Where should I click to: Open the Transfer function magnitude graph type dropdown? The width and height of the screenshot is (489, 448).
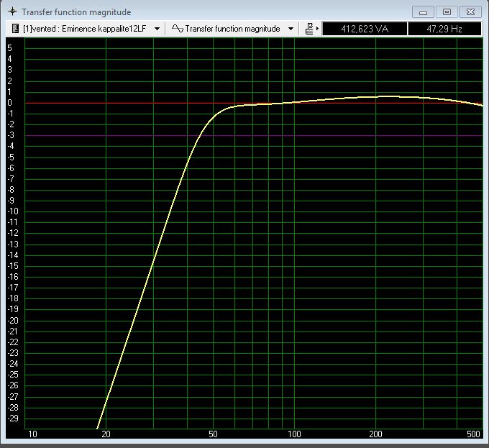coord(291,29)
